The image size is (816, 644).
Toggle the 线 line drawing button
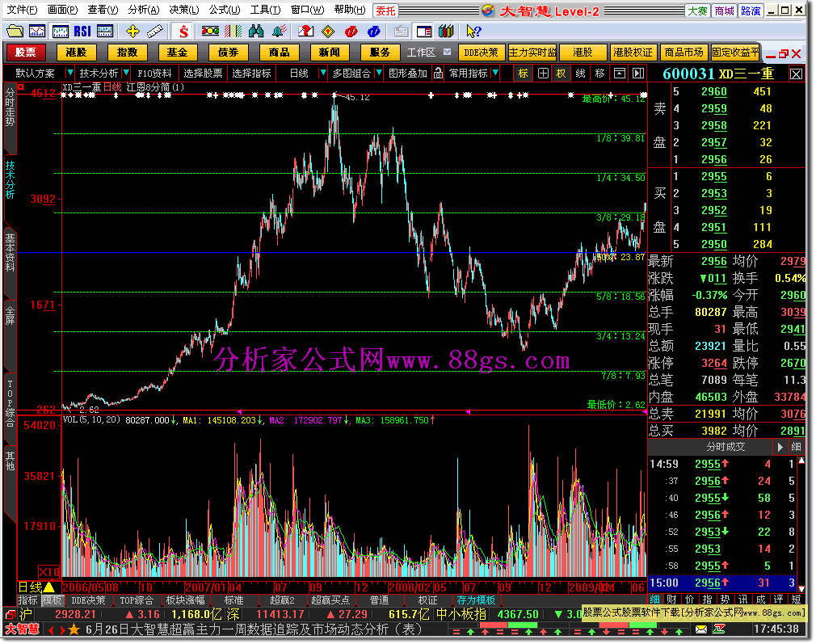pyautogui.click(x=580, y=74)
